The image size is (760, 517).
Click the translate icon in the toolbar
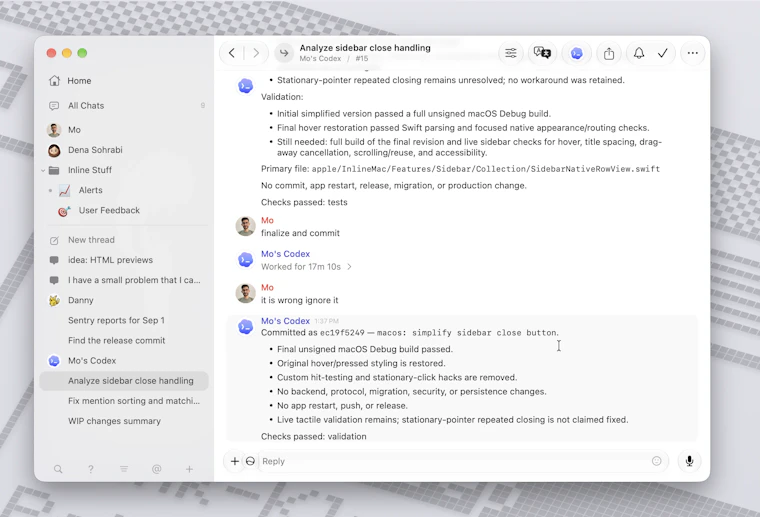tap(542, 52)
